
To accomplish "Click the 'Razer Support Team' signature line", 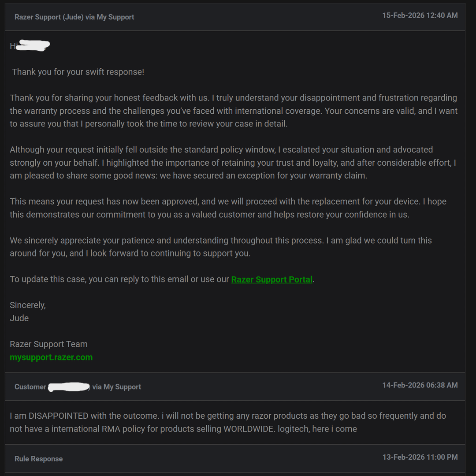I will coord(48,344).
